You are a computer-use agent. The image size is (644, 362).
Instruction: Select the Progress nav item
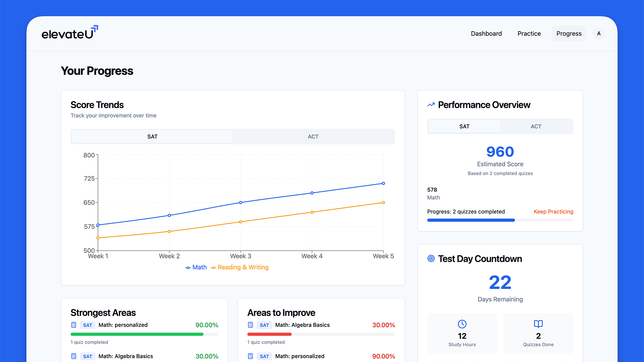click(569, 34)
